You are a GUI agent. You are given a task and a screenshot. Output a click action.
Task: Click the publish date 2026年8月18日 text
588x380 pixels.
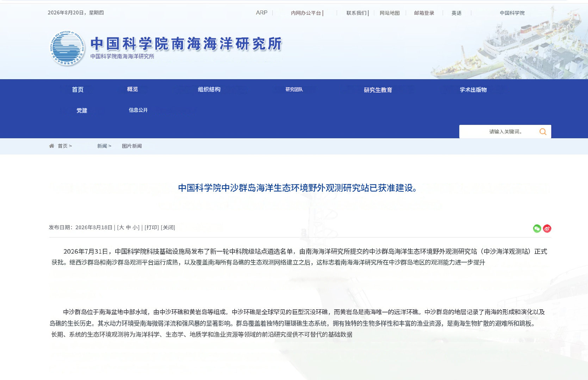(x=94, y=228)
